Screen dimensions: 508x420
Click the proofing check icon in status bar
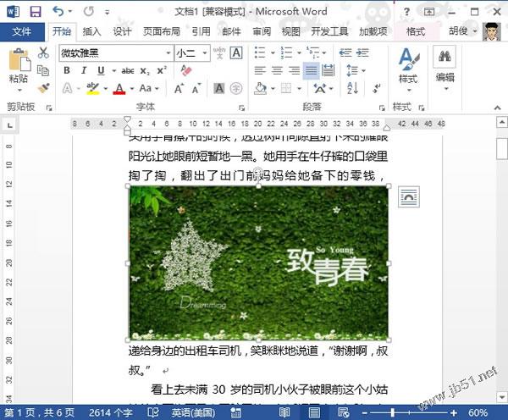[x=153, y=412]
